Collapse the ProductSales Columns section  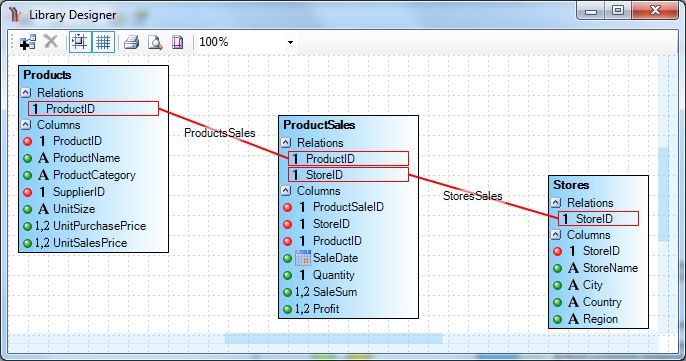286,191
